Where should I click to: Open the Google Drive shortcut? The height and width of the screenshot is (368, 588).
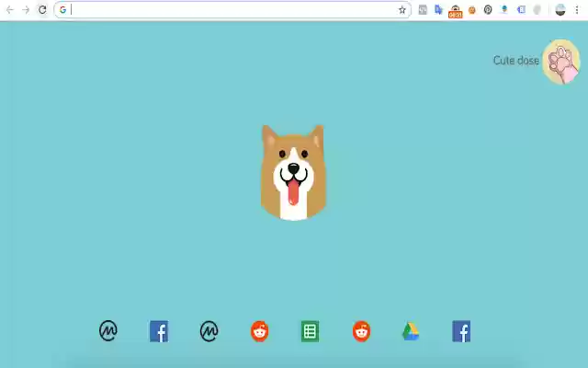tap(411, 331)
